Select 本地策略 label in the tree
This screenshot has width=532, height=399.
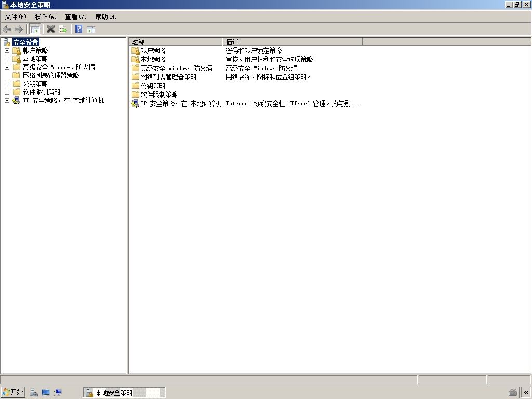point(35,59)
